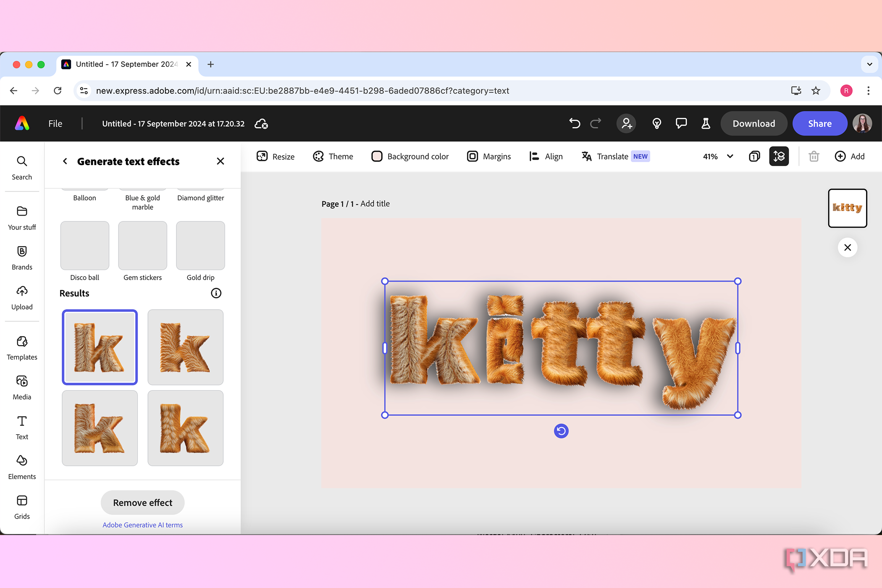Image resolution: width=882 pixels, height=588 pixels.
Task: Go back from Generate text effects
Action: 65,161
